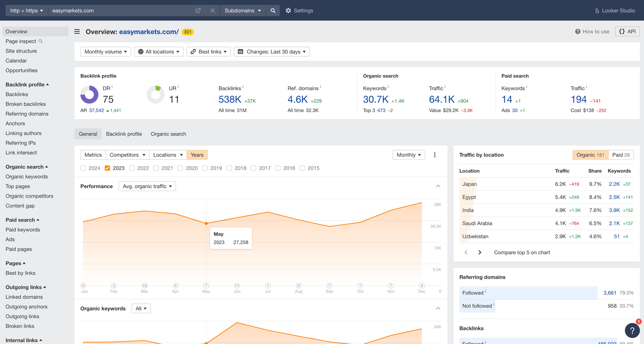The image size is (644, 344).
Task: Open Avg. organic traffic dropdown
Action: click(x=147, y=186)
